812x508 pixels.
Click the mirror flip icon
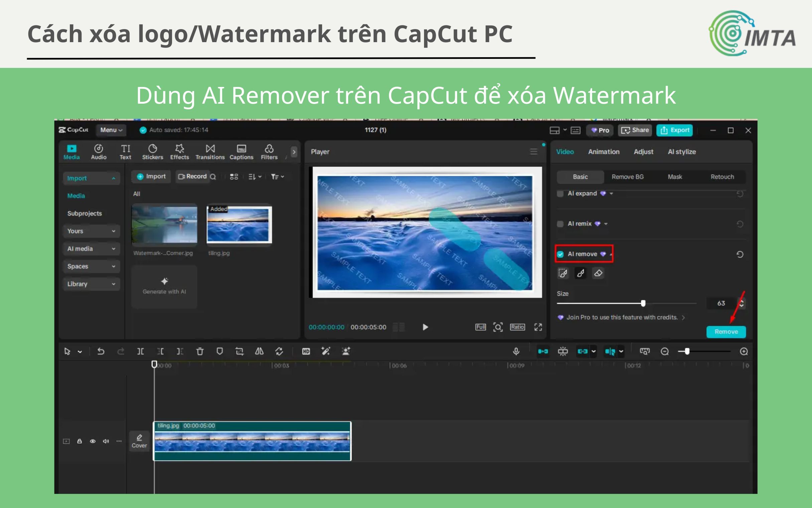259,351
